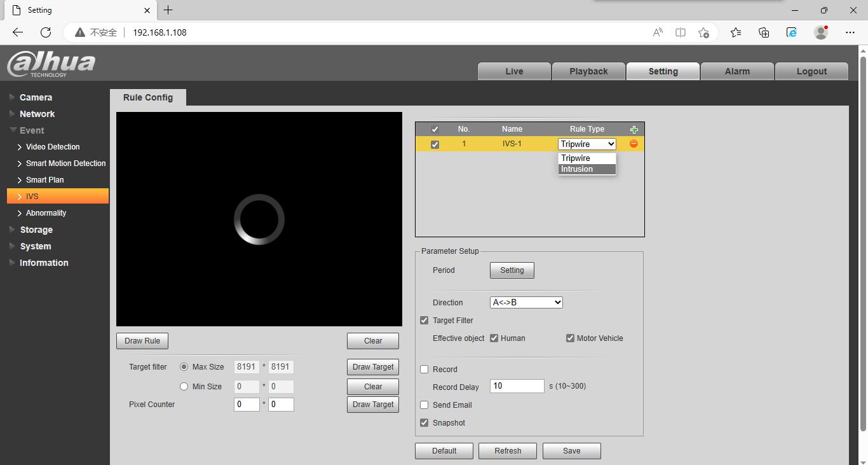Image resolution: width=868 pixels, height=465 pixels.
Task: Uncheck the Motor Vehicle effective object
Action: coord(570,338)
